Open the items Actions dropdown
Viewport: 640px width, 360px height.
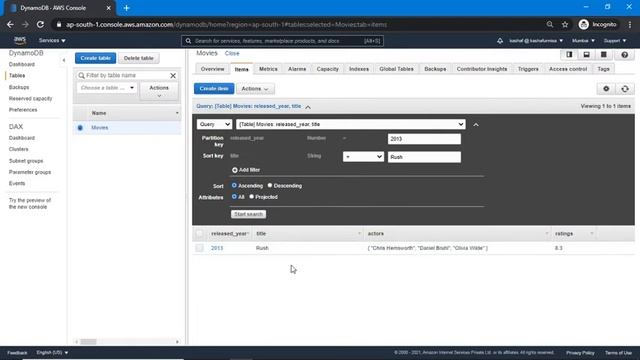click(255, 89)
